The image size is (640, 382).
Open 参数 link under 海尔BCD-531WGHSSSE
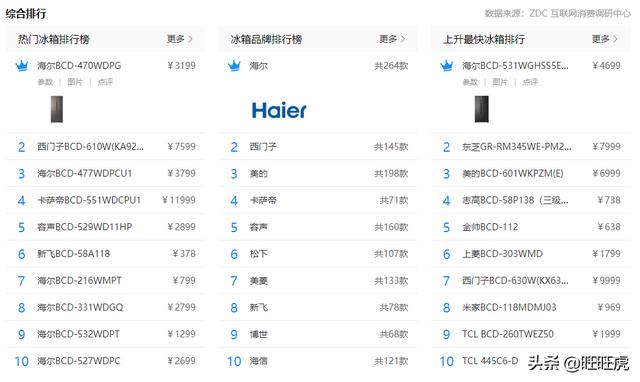(470, 82)
